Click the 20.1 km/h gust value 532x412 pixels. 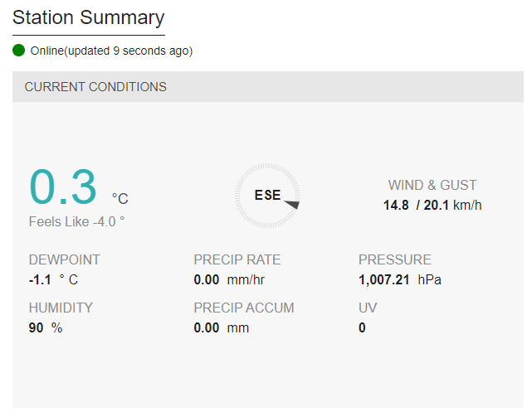[452, 206]
